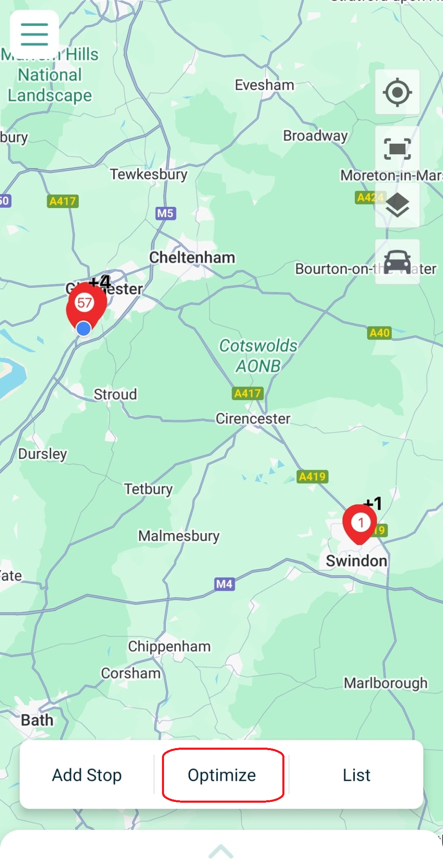Center map on my current location
This screenshot has width=443, height=868.
point(397,92)
